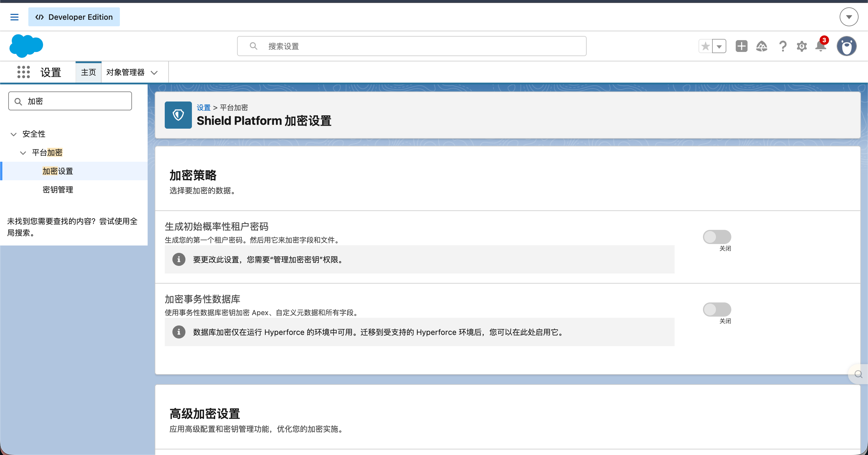This screenshot has height=455, width=868.
Task: Open the global actions plus icon
Action: tap(741, 46)
